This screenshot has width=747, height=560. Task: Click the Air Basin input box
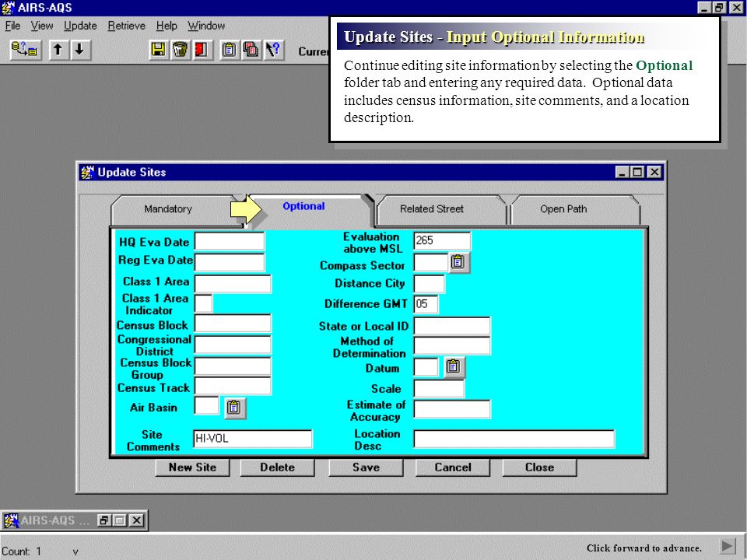click(207, 406)
